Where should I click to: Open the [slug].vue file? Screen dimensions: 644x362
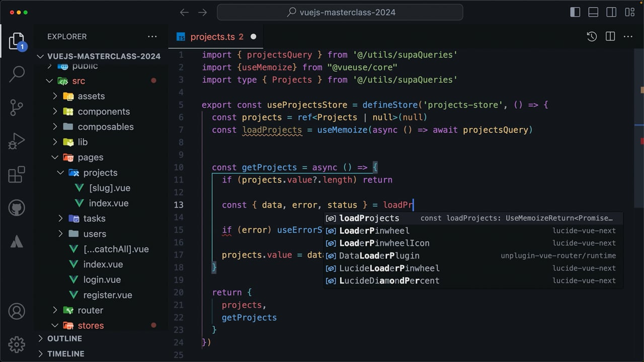[x=101, y=188]
